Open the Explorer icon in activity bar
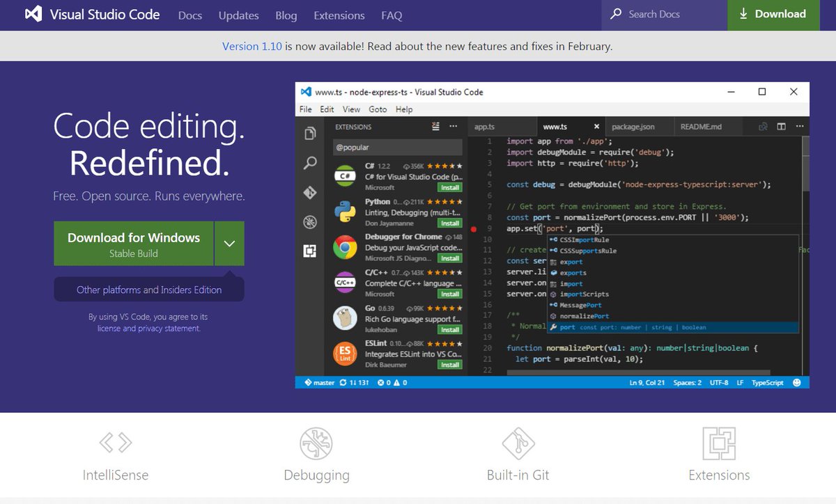This screenshot has height=504, width=836. (x=310, y=134)
